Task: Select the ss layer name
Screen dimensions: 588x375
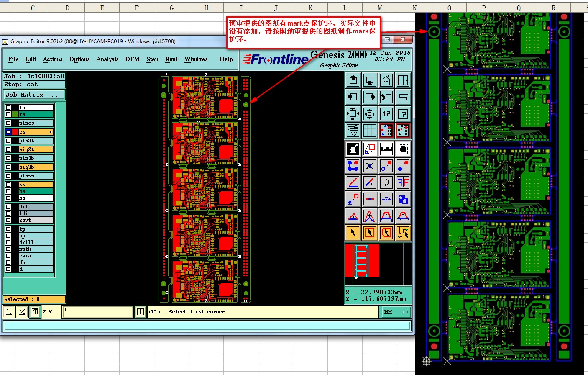Action: coord(36,185)
